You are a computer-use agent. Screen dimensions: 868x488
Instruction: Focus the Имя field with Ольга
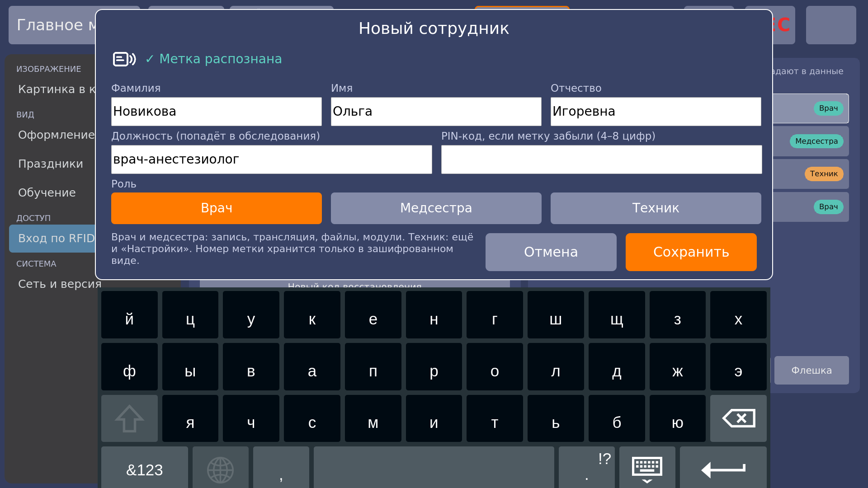point(436,112)
